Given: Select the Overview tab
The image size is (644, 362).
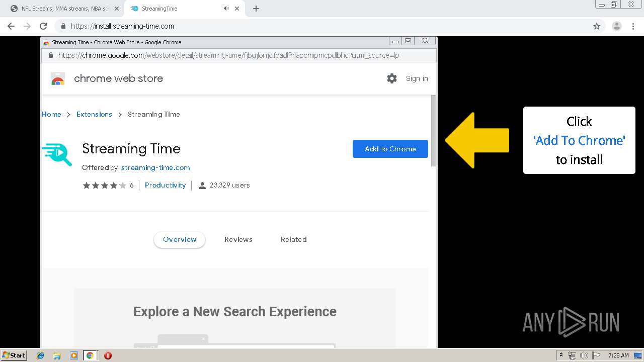Looking at the screenshot, I should pyautogui.click(x=180, y=239).
